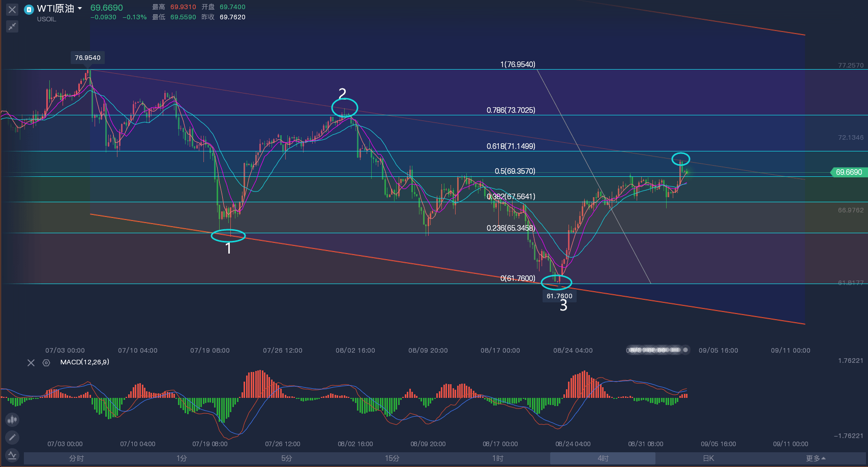The image size is (868, 467).
Task: Click the 61.7600 low price label
Action: point(559,296)
